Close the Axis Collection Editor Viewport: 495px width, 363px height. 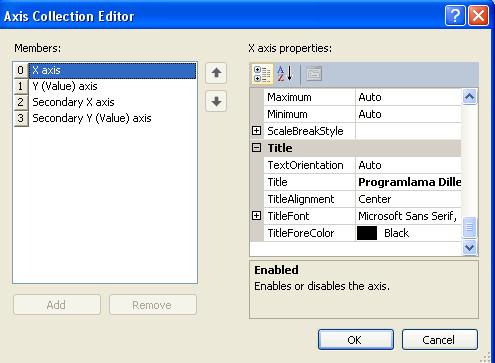[478, 15]
